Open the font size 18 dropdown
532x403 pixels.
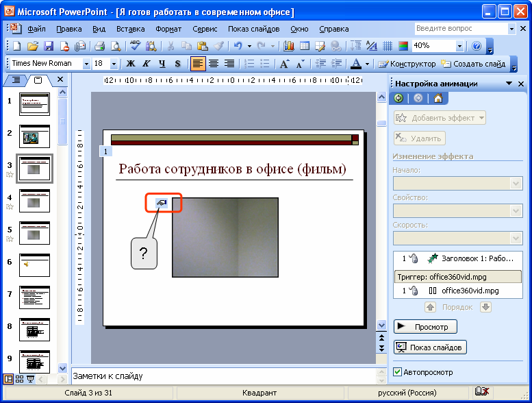pos(114,64)
